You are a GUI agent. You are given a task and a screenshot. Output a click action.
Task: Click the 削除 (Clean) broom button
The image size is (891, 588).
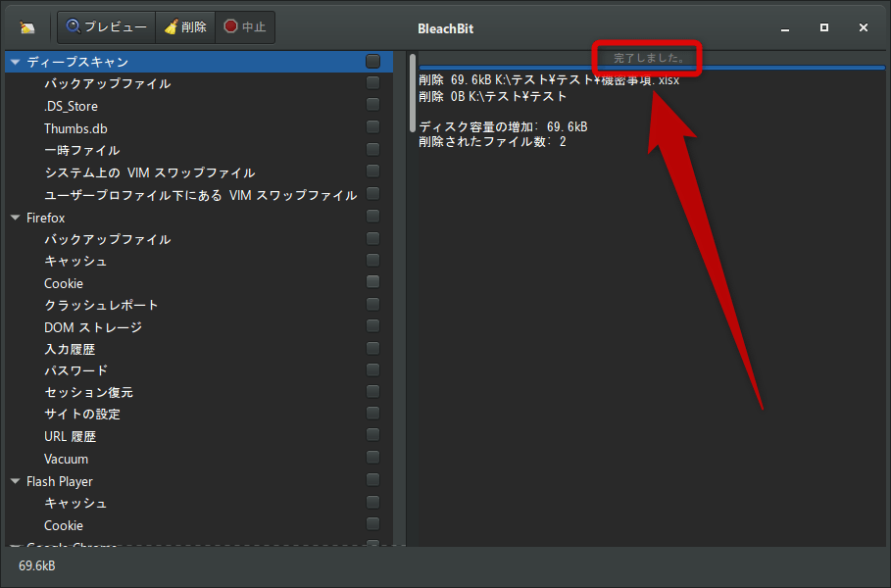click(185, 27)
